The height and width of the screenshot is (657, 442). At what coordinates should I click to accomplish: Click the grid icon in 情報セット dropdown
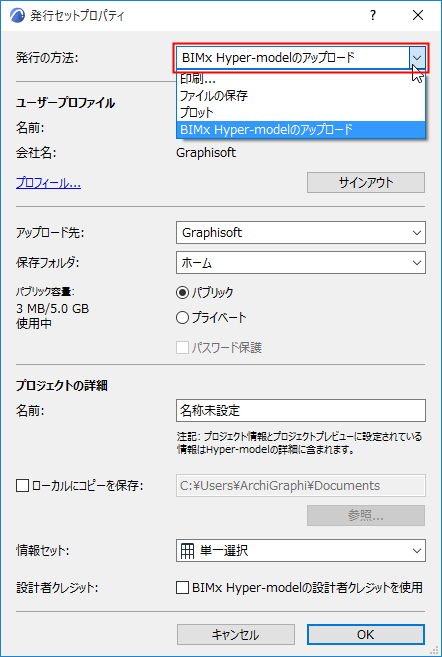click(187, 551)
